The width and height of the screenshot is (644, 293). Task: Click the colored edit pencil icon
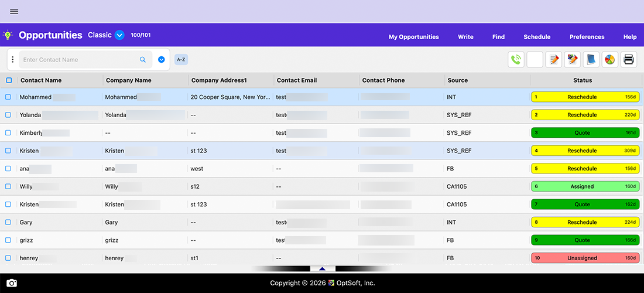coord(573,60)
